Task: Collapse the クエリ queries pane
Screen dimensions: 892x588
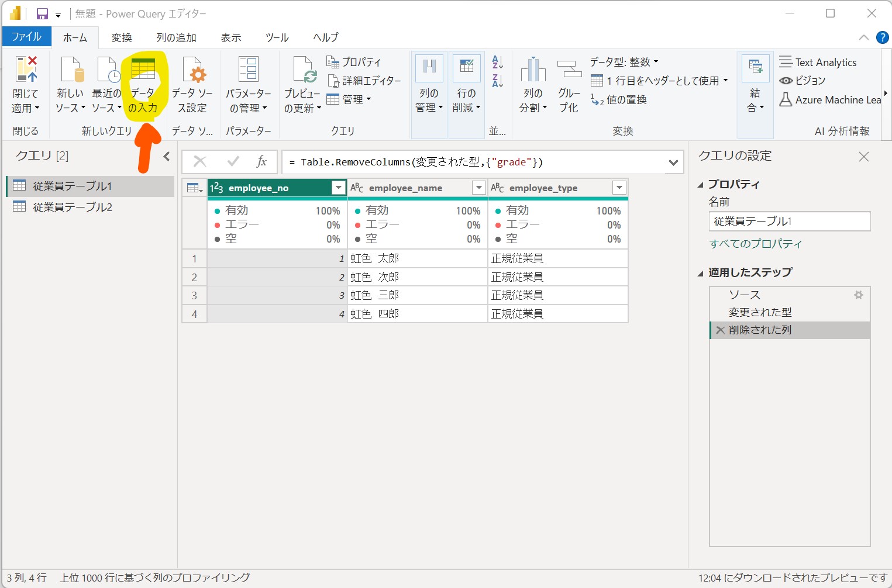Action: pos(167,156)
